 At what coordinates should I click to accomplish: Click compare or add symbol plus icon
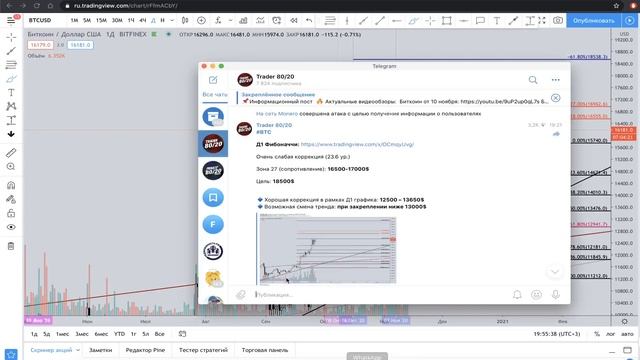pyautogui.click(x=201, y=20)
